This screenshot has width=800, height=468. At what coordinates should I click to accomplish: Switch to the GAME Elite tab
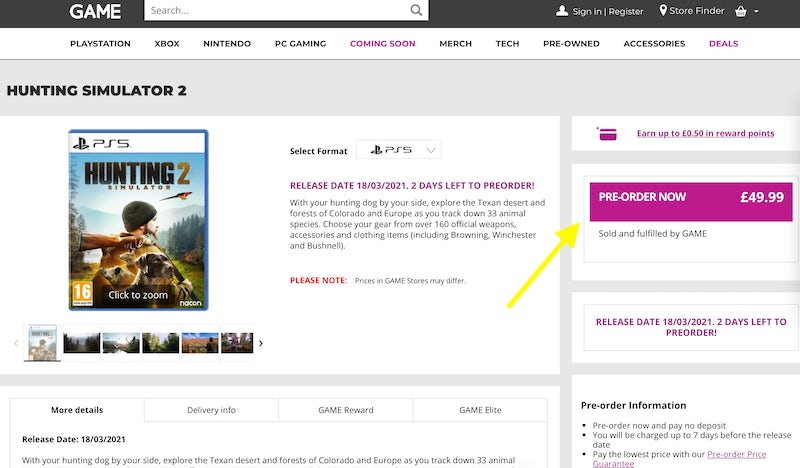pyautogui.click(x=480, y=410)
